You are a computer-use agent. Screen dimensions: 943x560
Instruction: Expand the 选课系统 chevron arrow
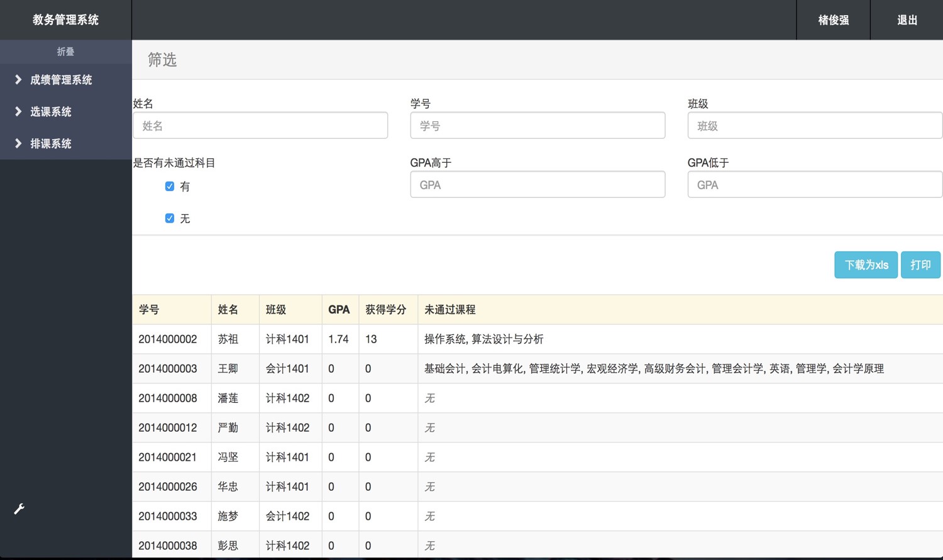coord(18,111)
